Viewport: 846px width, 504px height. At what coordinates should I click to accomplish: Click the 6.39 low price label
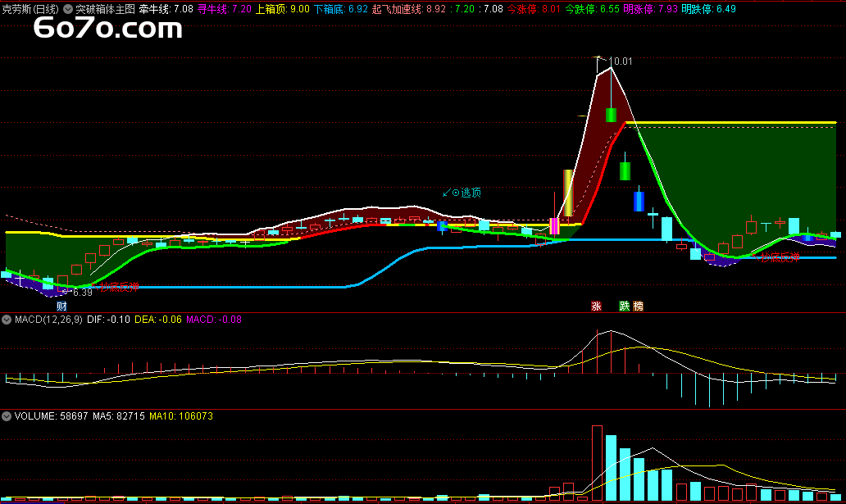coord(83,293)
